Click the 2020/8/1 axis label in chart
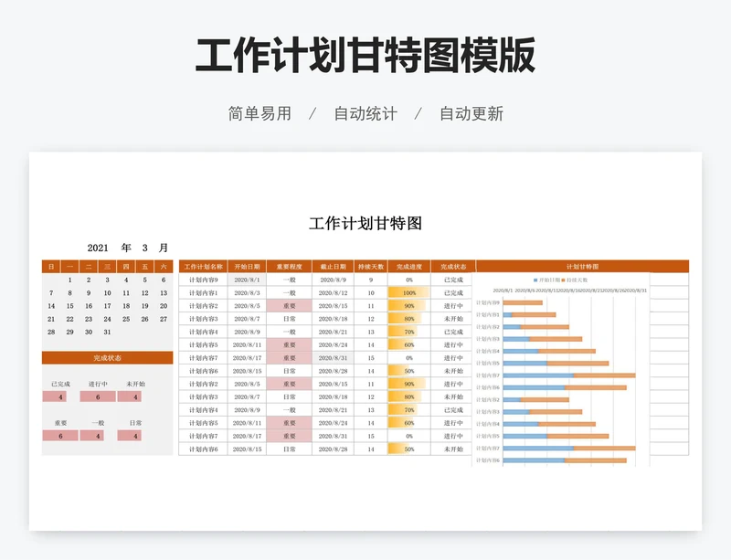Viewport: 731px width, 560px height. point(503,291)
